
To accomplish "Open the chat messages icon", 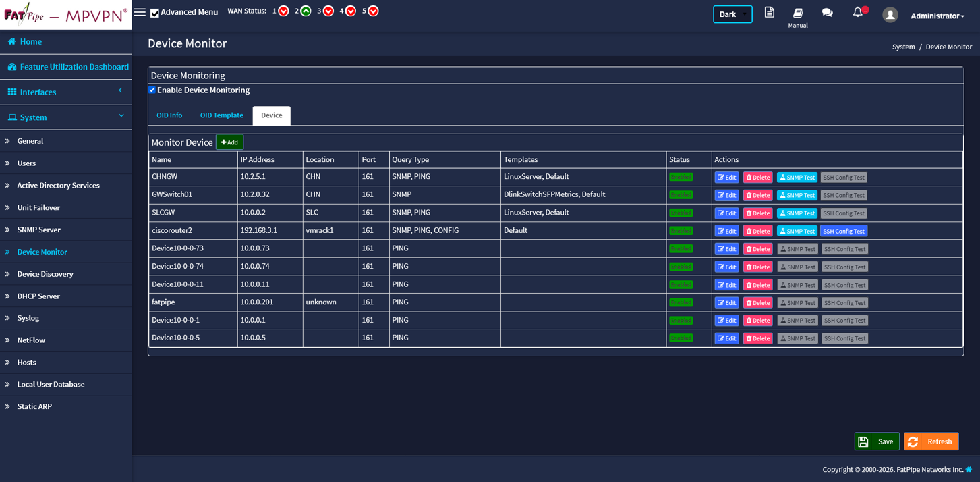I will click(827, 13).
